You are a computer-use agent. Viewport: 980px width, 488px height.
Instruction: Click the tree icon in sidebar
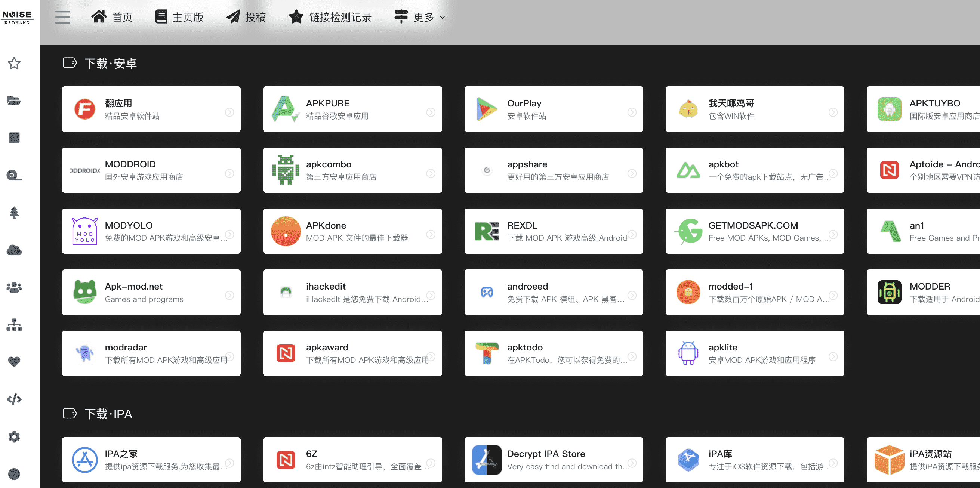click(x=14, y=213)
